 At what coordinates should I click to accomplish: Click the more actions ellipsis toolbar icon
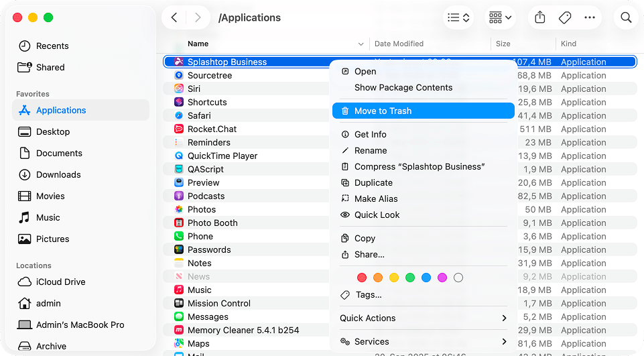[590, 18]
